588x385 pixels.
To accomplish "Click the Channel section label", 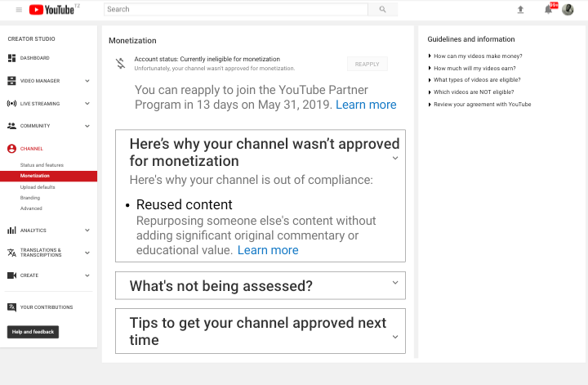I will 32,149.
